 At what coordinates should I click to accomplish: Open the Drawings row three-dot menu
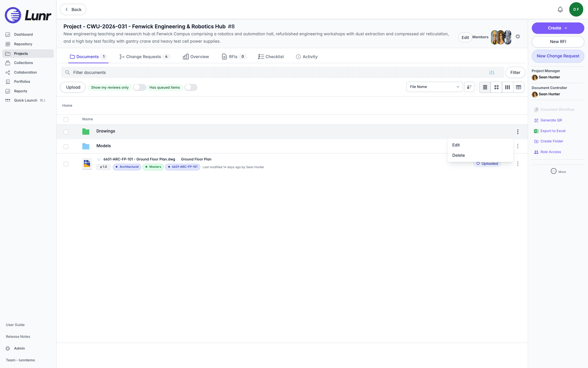point(518,132)
